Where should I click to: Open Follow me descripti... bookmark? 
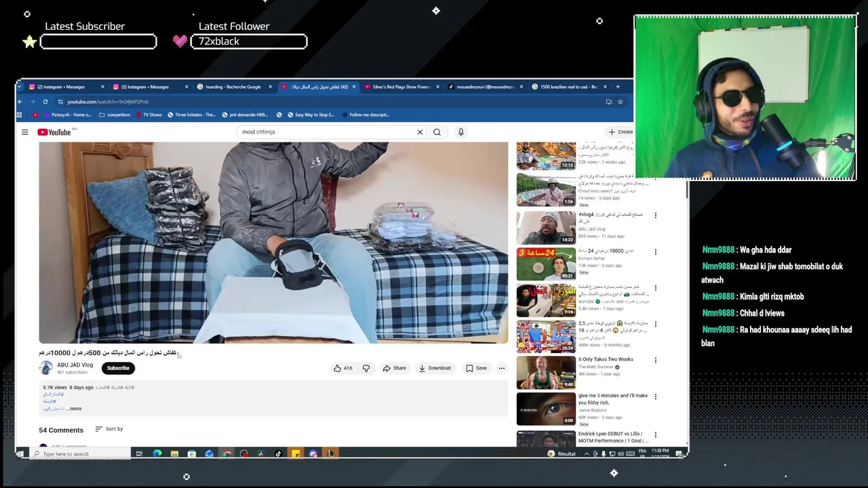pyautogui.click(x=365, y=115)
